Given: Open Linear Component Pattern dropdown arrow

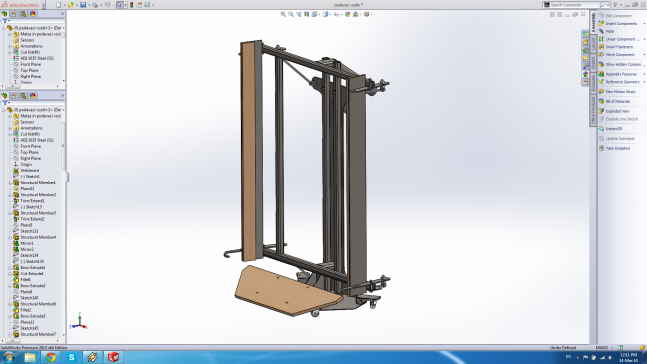Looking at the screenshot, I should click(x=644, y=39).
